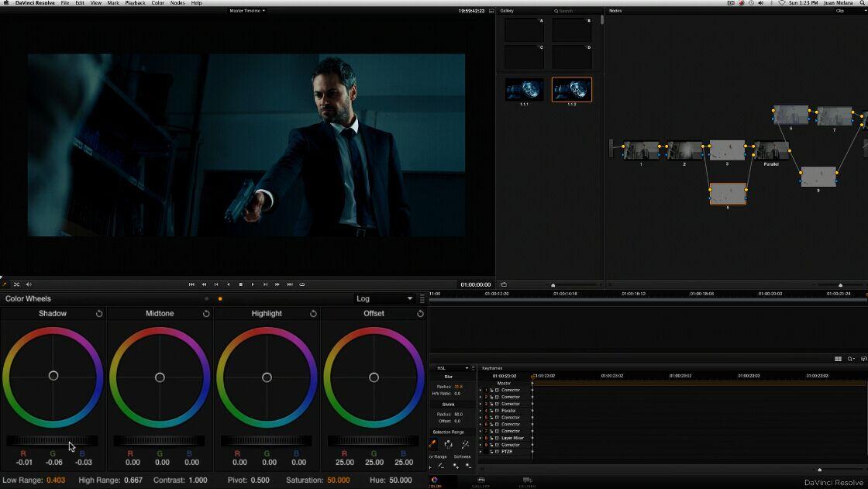This screenshot has height=489, width=868.
Task: Toggle auto-keyframe box on Parallel track
Action: 497,411
